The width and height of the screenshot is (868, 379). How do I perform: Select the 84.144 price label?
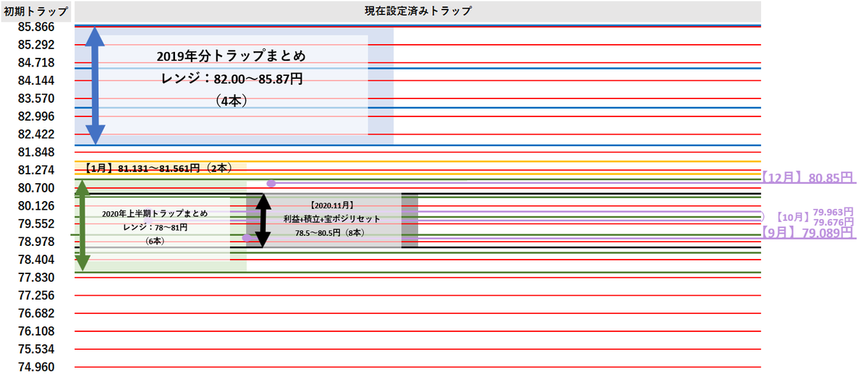coord(35,80)
